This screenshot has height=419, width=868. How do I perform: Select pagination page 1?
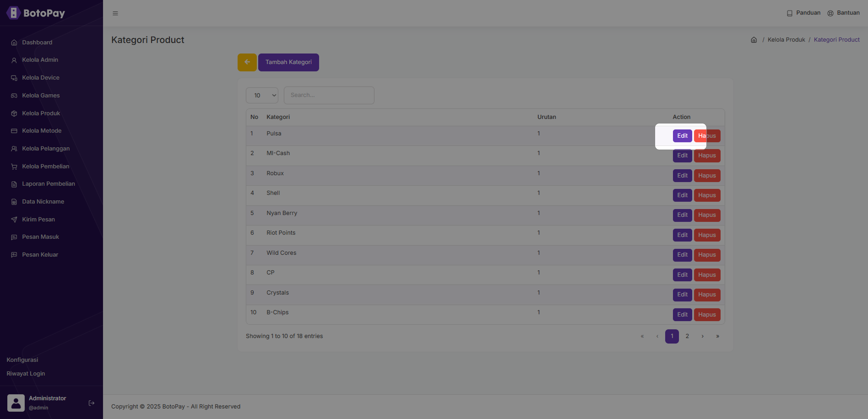pyautogui.click(x=672, y=336)
